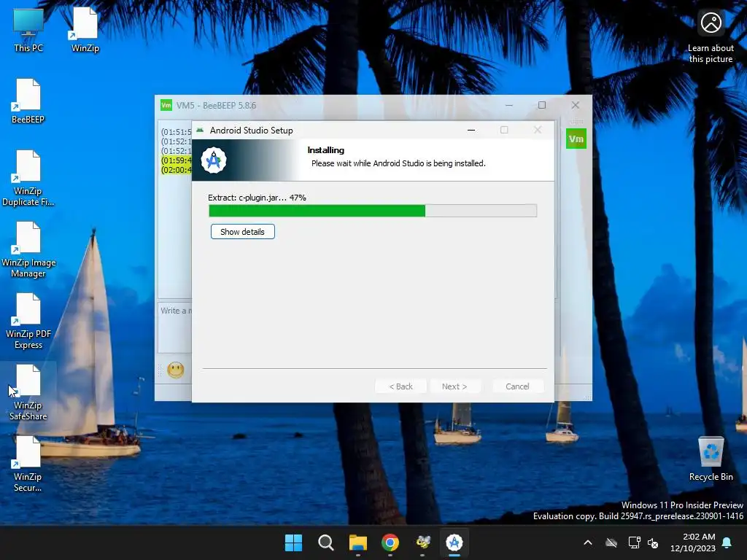Open the clock and date panel
Screen dimensions: 747x560
pos(693,542)
